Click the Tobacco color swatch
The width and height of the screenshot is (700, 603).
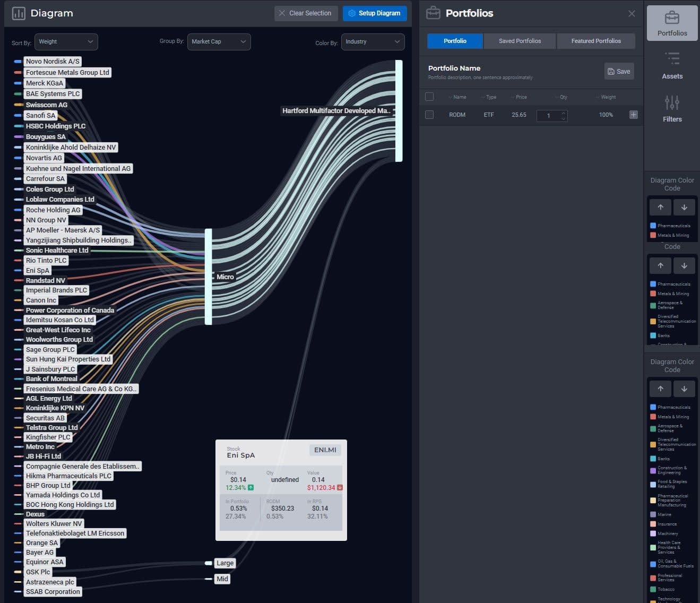click(x=653, y=589)
